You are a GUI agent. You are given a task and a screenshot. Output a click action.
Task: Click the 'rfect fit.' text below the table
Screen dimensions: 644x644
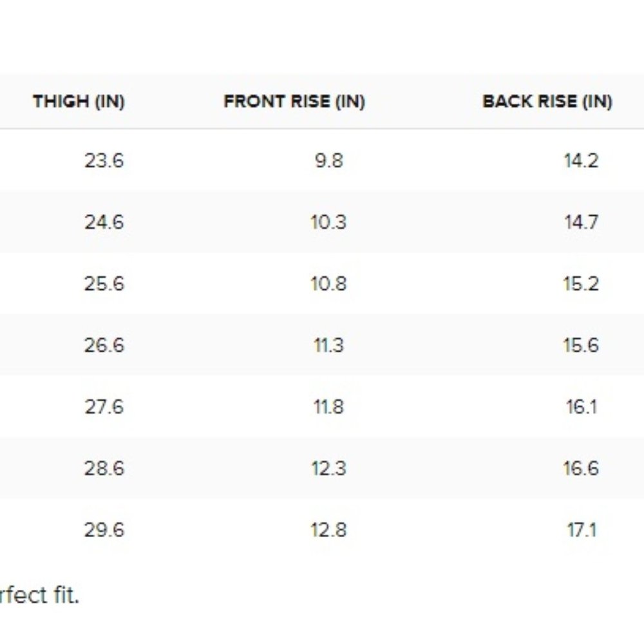coord(39,595)
